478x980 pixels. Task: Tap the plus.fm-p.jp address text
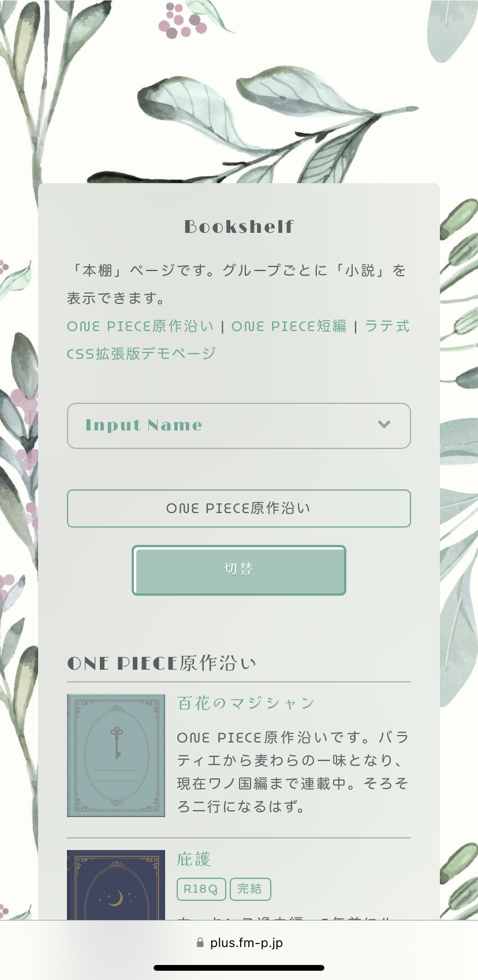pos(247,942)
